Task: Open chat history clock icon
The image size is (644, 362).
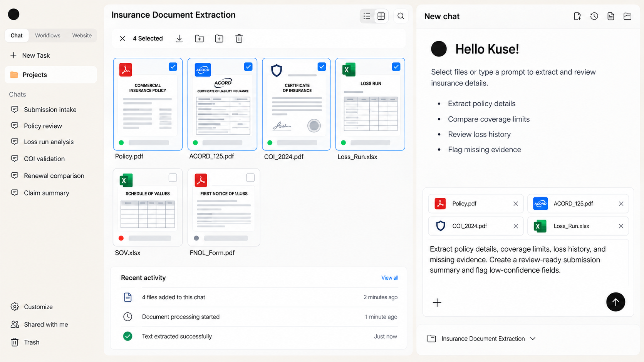Action: pos(594,16)
